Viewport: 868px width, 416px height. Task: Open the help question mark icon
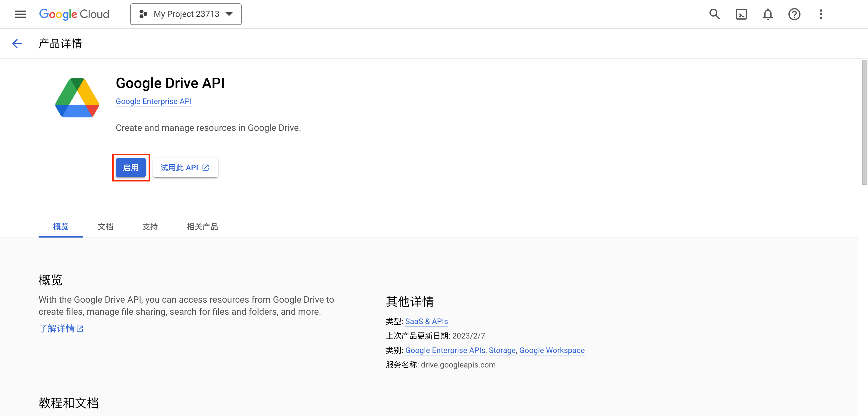pos(794,14)
